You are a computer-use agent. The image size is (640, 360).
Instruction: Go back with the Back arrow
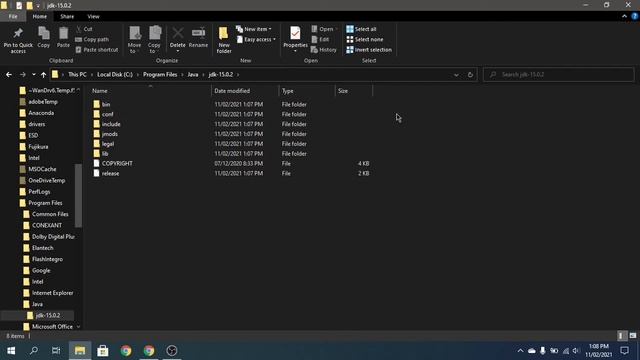[x=9, y=75]
